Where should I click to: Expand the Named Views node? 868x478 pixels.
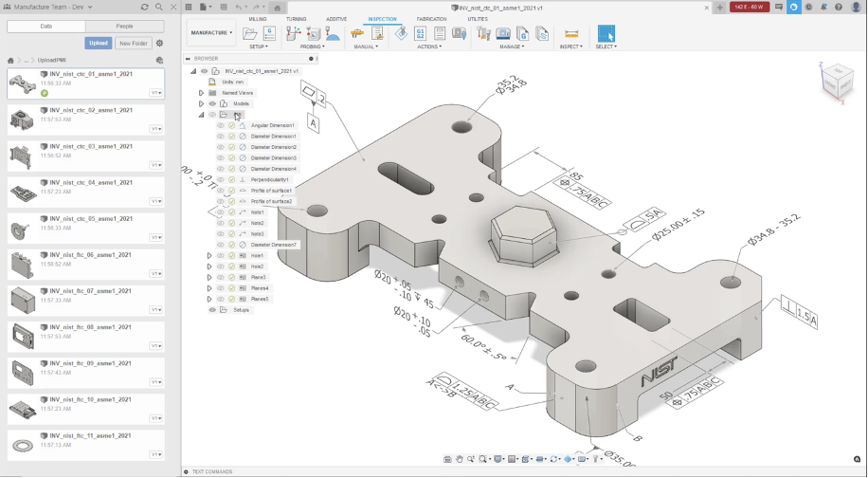coord(201,93)
